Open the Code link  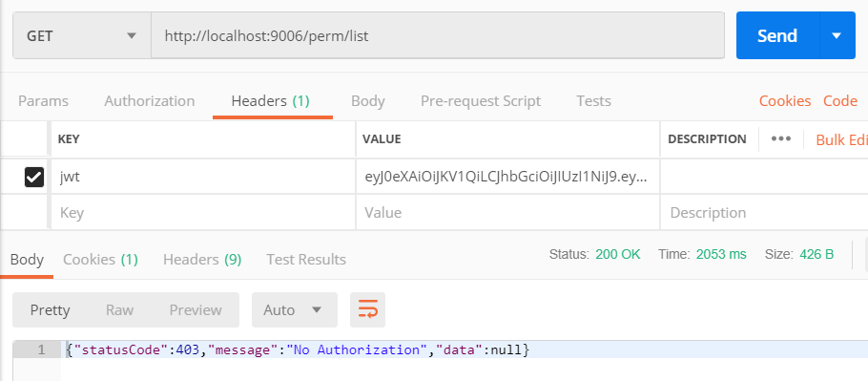(840, 101)
